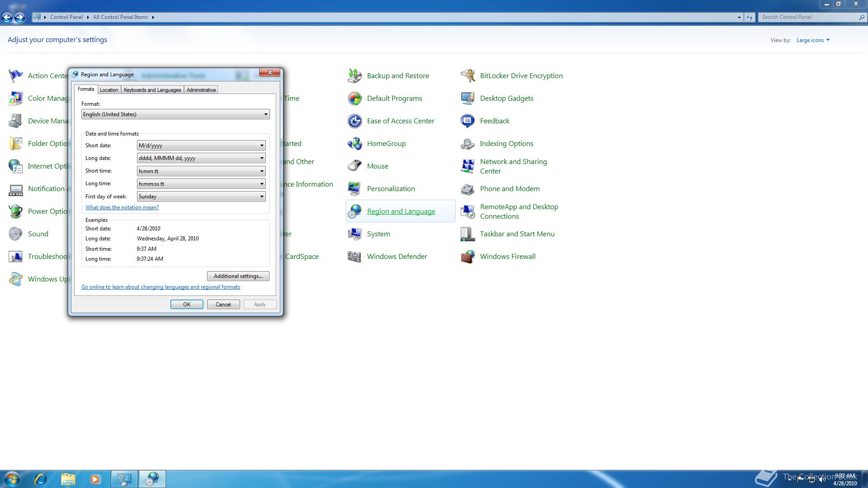Click Control Panel breadcrumb in address bar
The height and width of the screenshot is (488, 868).
(x=66, y=17)
